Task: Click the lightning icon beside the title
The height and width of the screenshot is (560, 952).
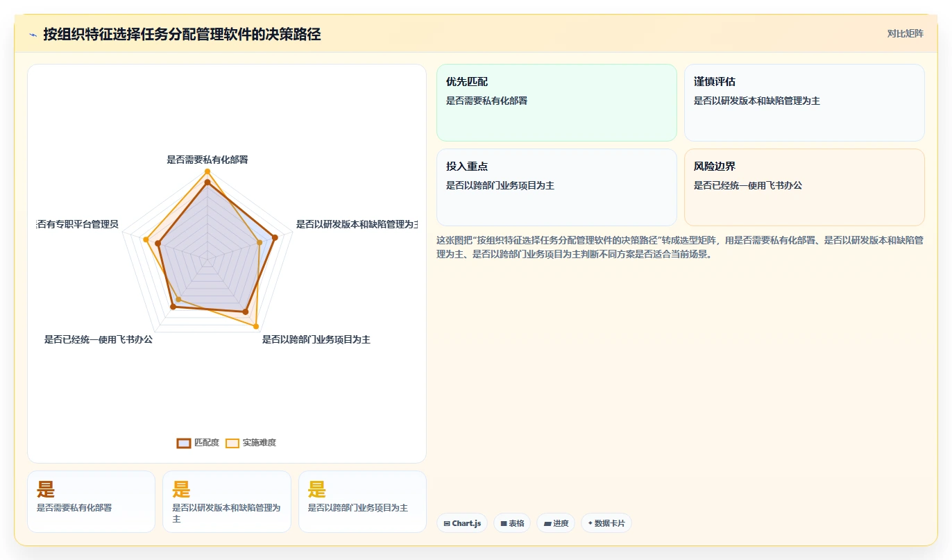Action: tap(33, 34)
